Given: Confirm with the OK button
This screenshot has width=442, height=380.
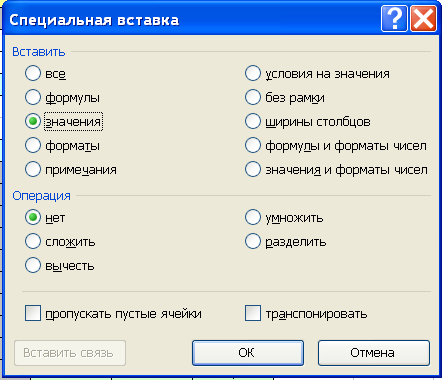Looking at the screenshot, I should 248,353.
